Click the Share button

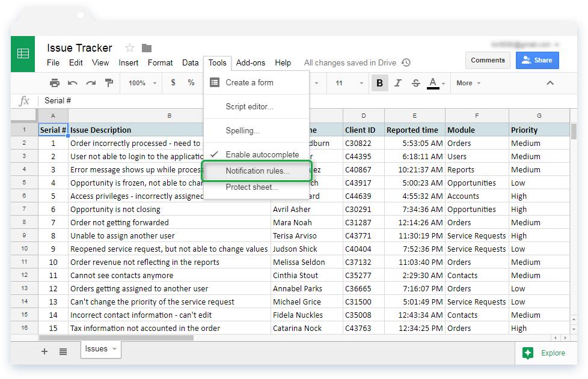[x=537, y=60]
